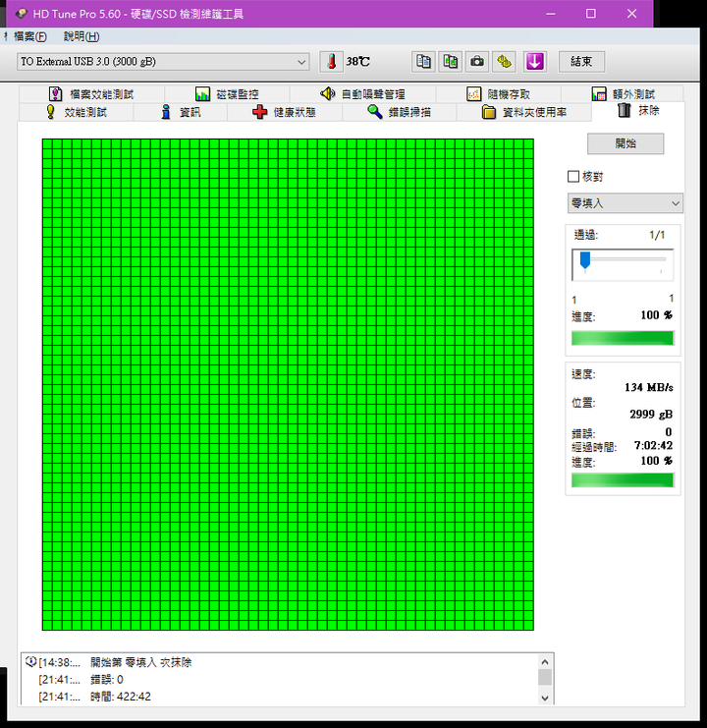
Task: Switch to the 自動噪聲管理 tab
Action: (x=362, y=94)
